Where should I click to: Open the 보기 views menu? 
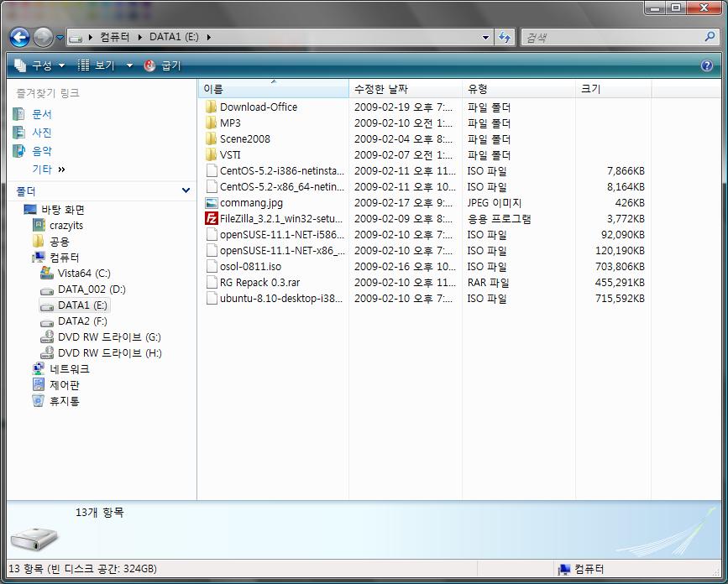pyautogui.click(x=97, y=65)
